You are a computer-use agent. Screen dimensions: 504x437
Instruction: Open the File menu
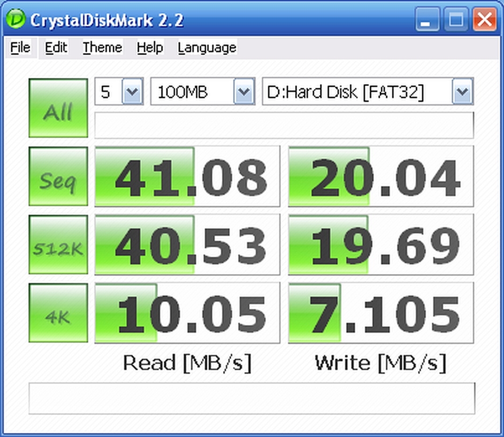(x=20, y=47)
